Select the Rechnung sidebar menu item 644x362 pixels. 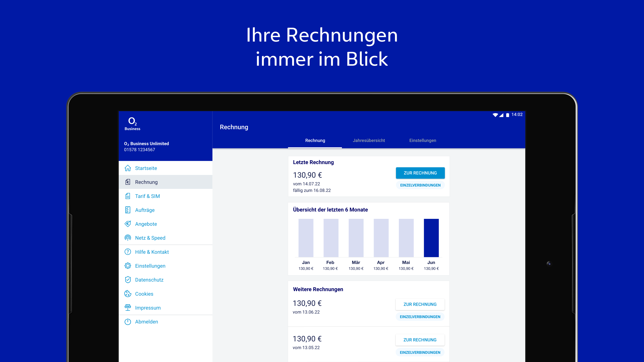(146, 182)
